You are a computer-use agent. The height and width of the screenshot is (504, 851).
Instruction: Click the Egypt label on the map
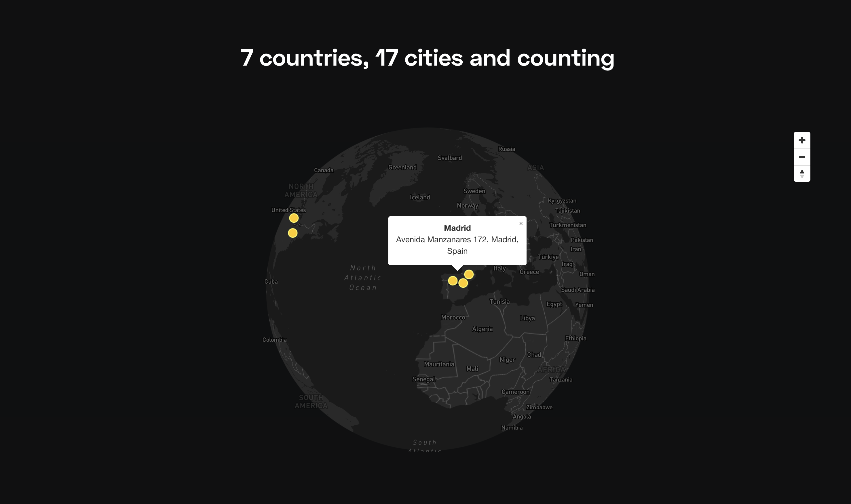point(554,304)
